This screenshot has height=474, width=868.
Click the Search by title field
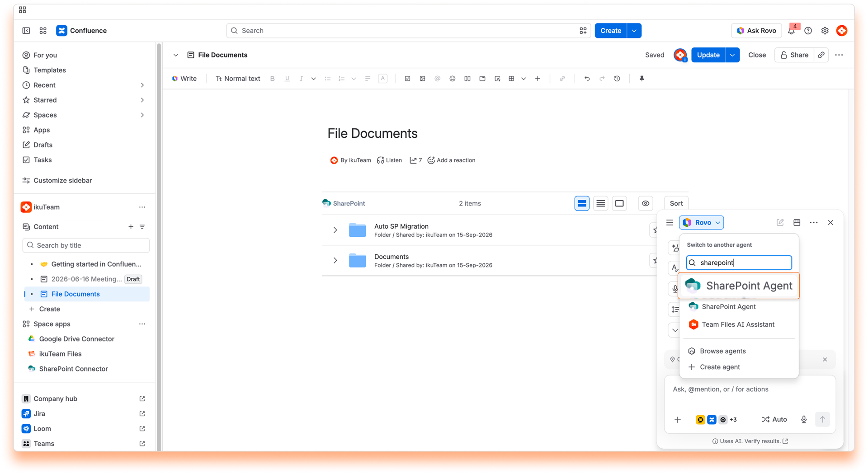coord(86,245)
